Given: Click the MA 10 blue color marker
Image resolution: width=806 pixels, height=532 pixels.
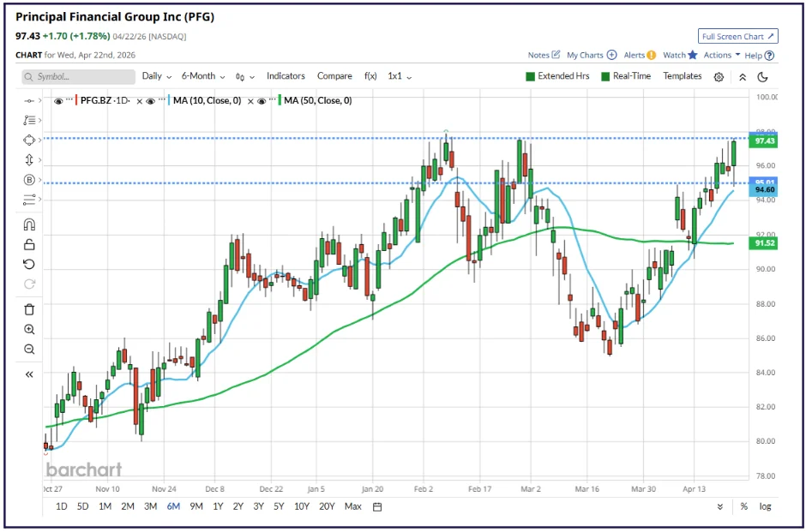Looking at the screenshot, I should click(x=169, y=100).
